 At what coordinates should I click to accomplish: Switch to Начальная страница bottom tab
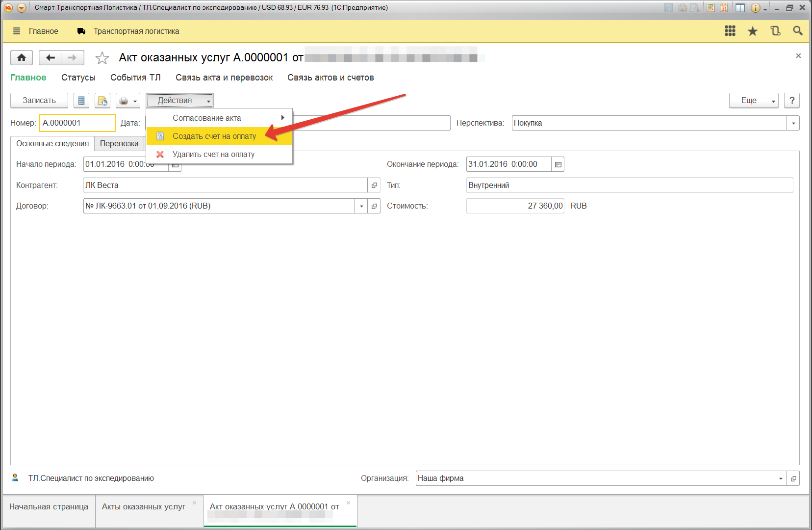(x=49, y=506)
